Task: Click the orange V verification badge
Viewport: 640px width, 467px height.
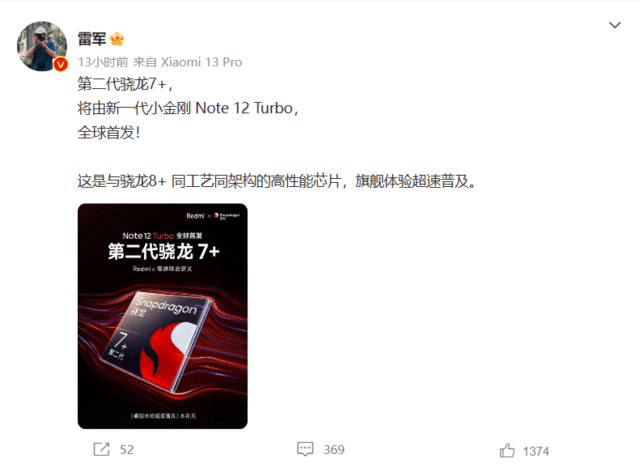Action: pos(61,64)
